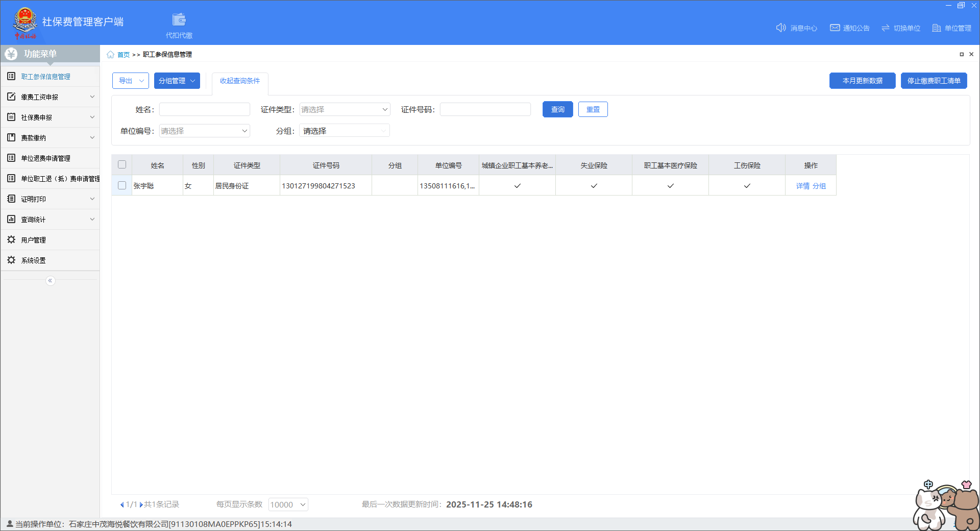Click the 用户管理 gear icon
Screen dimensions: 980x531
click(11, 239)
